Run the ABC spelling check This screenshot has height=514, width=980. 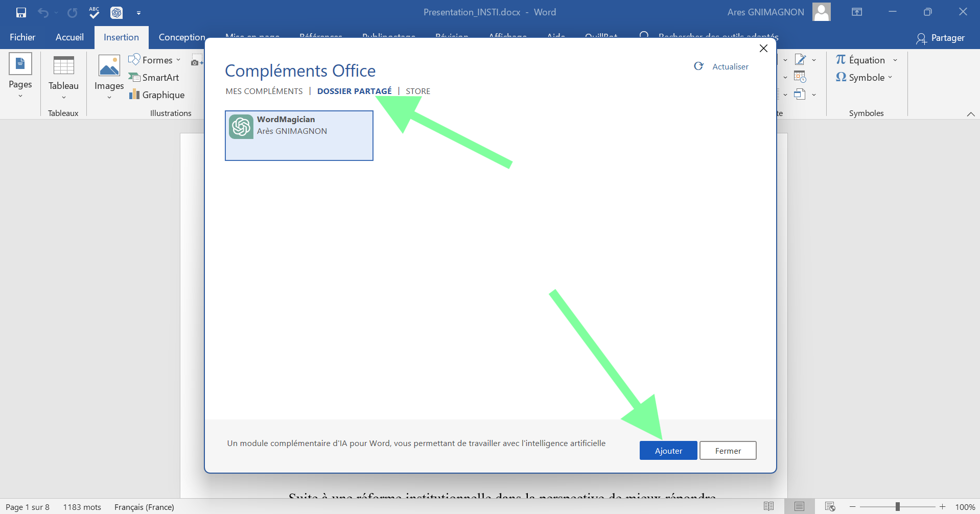94,12
